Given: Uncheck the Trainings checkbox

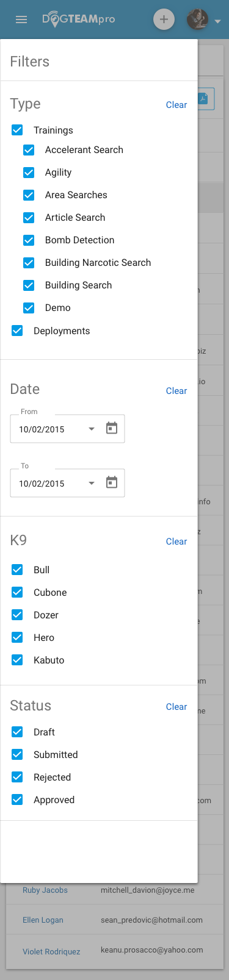Looking at the screenshot, I should pos(17,130).
